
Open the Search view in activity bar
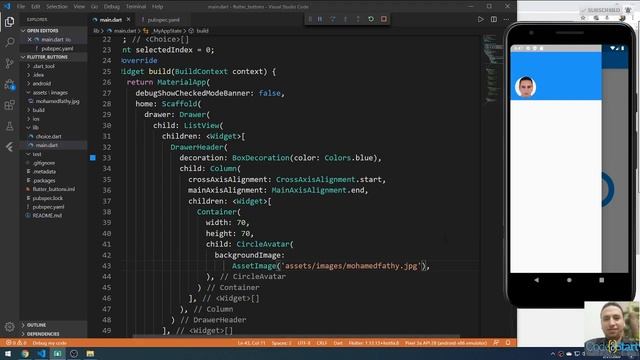coord(9,42)
